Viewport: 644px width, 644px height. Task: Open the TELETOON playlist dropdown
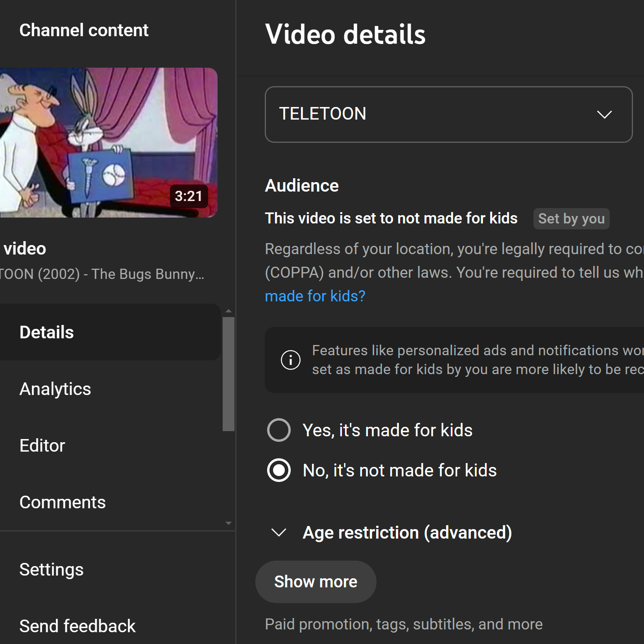tap(449, 114)
